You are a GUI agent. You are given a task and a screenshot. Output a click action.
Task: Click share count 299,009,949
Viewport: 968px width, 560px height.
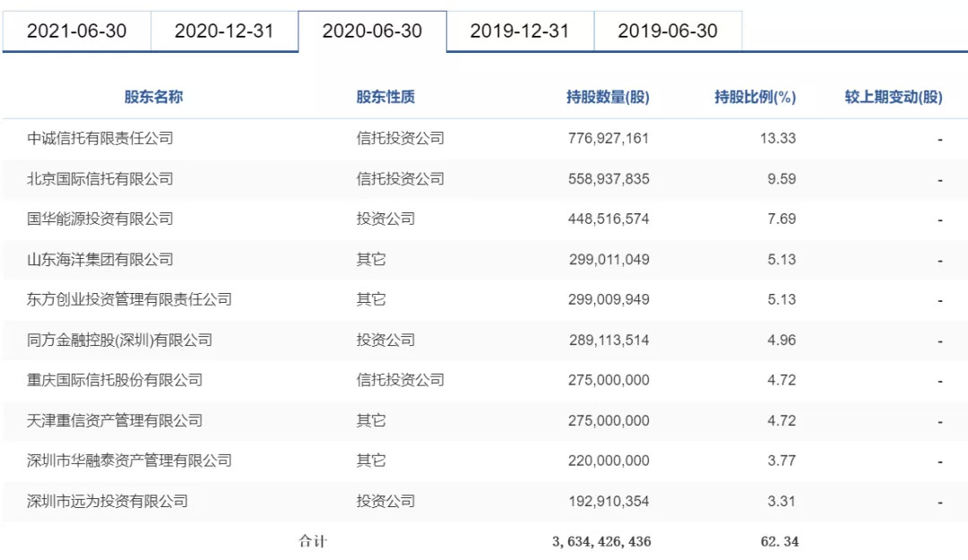pos(609,299)
